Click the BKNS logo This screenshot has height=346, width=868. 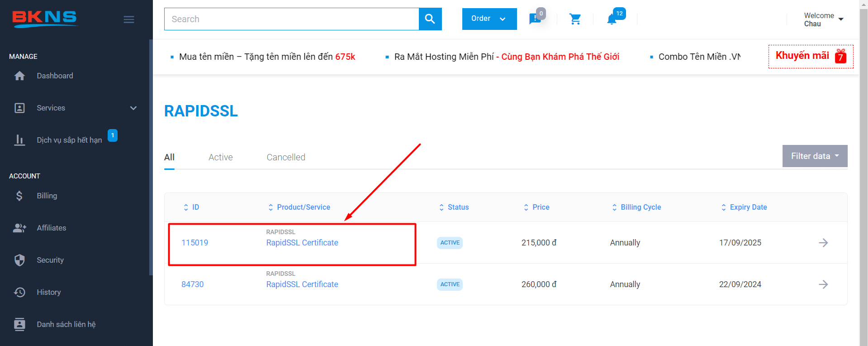pyautogui.click(x=45, y=19)
